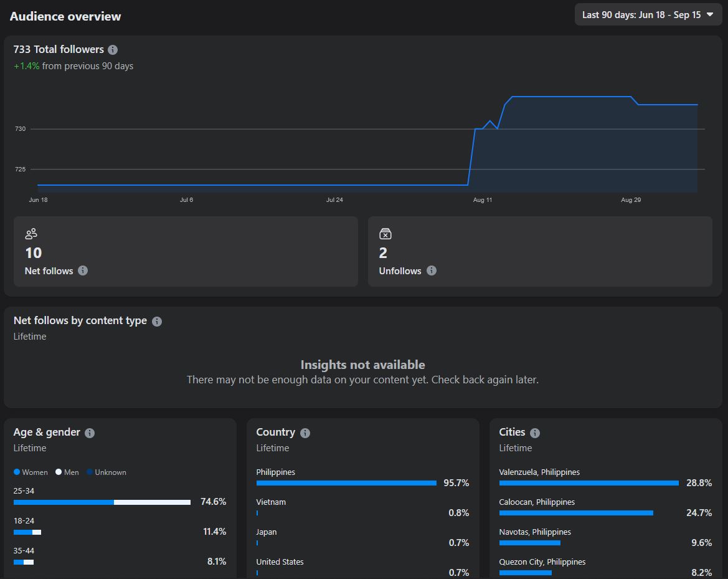Image resolution: width=728 pixels, height=579 pixels.
Task: Click the Net follows summary card
Action: [186, 251]
